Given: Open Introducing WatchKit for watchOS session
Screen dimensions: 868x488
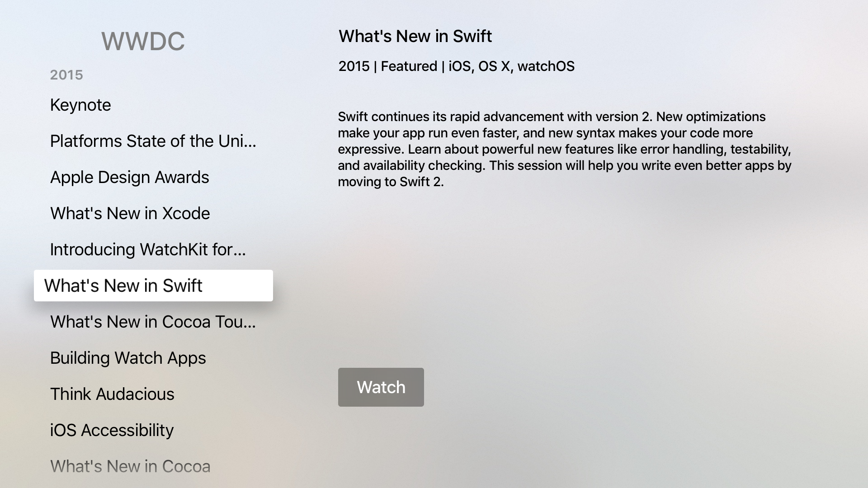Looking at the screenshot, I should (x=148, y=249).
